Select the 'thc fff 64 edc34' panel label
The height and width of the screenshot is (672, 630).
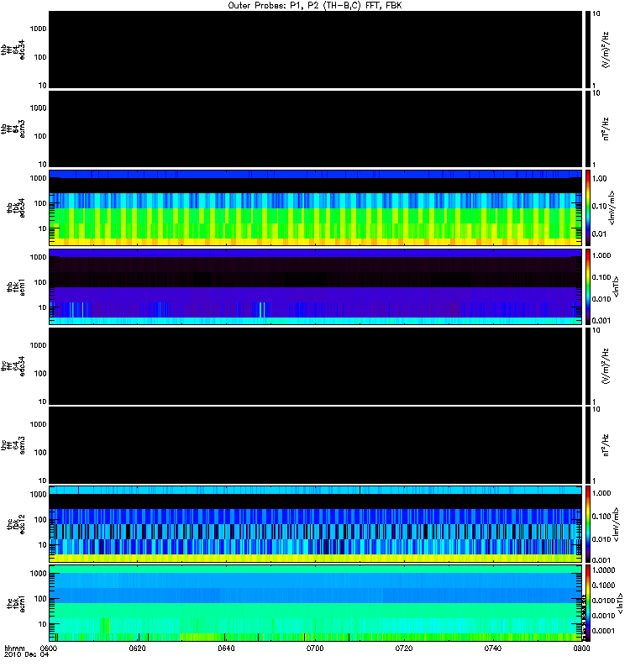(13, 366)
